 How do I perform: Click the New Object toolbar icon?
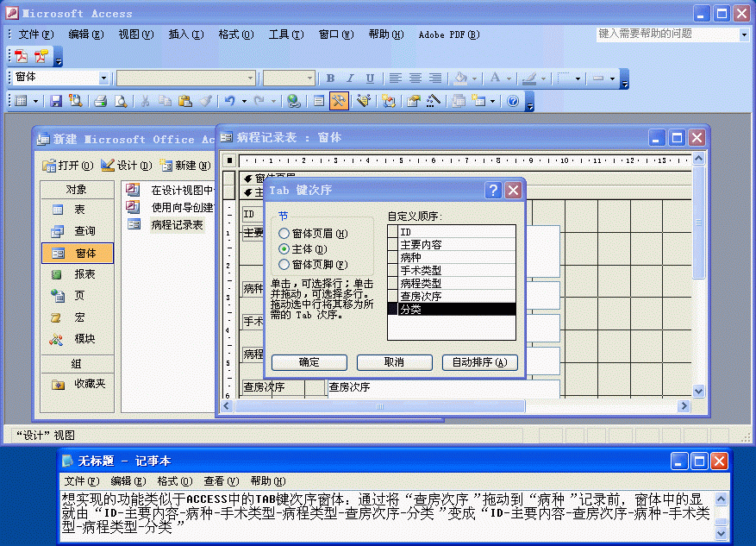[x=478, y=101]
